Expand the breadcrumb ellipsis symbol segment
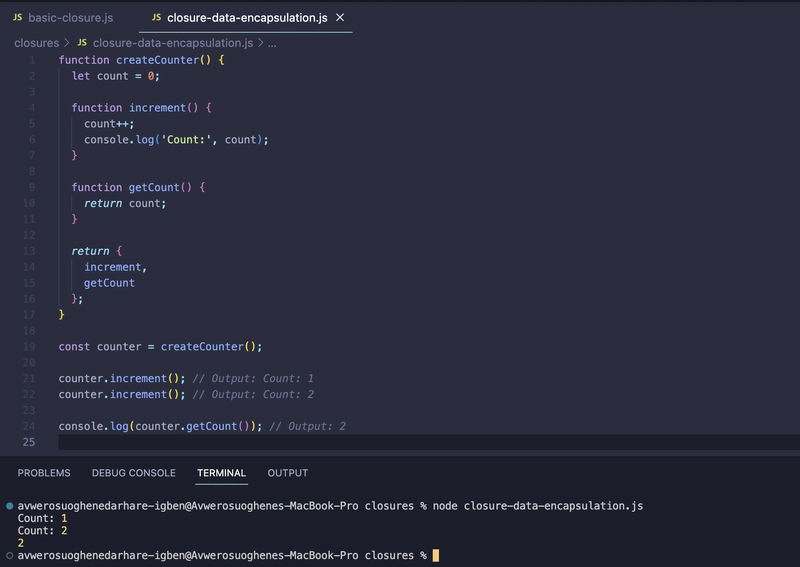Image resolution: width=800 pixels, height=567 pixels. point(272,43)
